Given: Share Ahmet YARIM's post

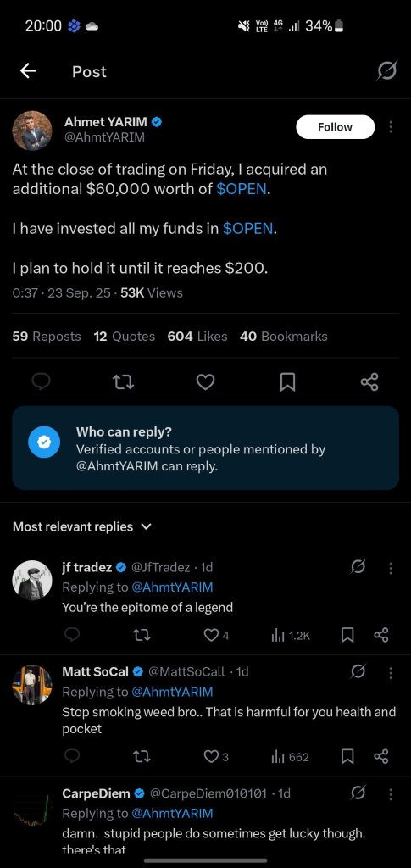Looking at the screenshot, I should (x=369, y=381).
